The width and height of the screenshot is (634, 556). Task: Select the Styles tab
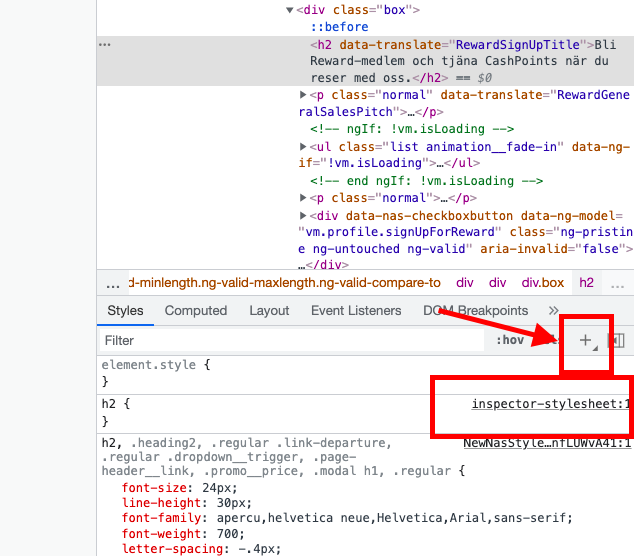[126, 311]
